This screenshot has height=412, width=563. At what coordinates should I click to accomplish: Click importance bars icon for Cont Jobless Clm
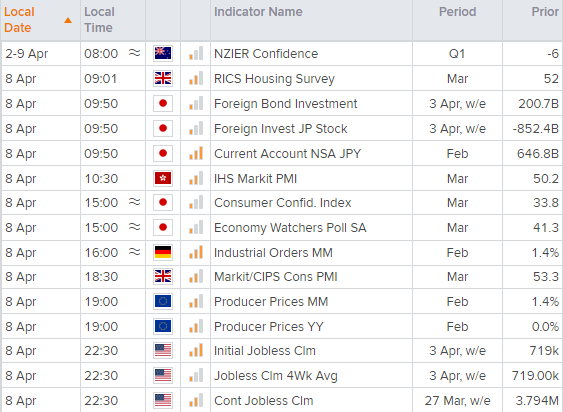[196, 401]
